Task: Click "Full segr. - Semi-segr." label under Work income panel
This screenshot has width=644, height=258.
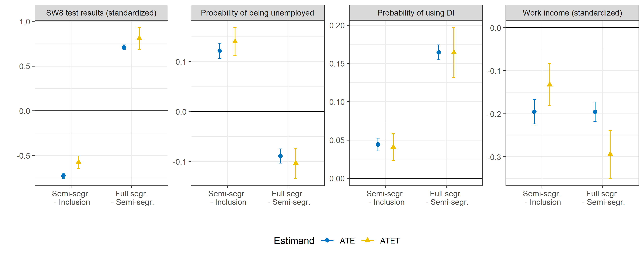Action: (603, 198)
